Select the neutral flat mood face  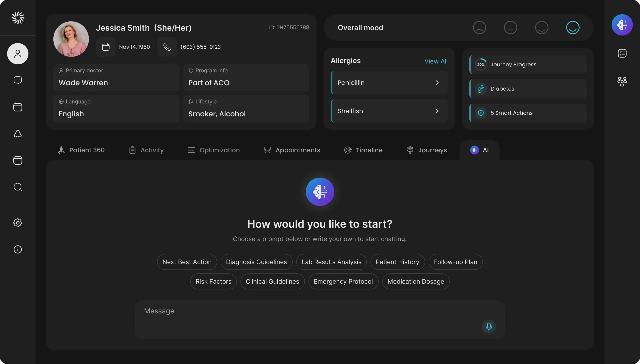pos(510,28)
